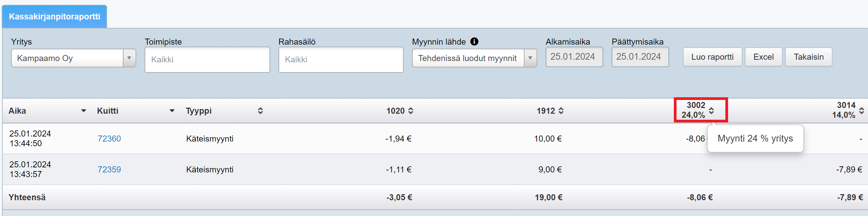
Task: Open receipt link 72360
Action: (109, 139)
